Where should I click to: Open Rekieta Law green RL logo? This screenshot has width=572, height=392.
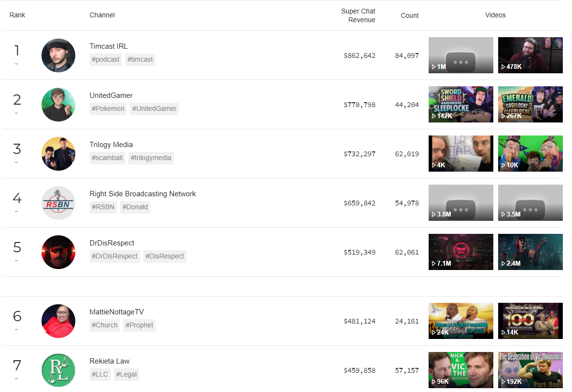(x=58, y=370)
